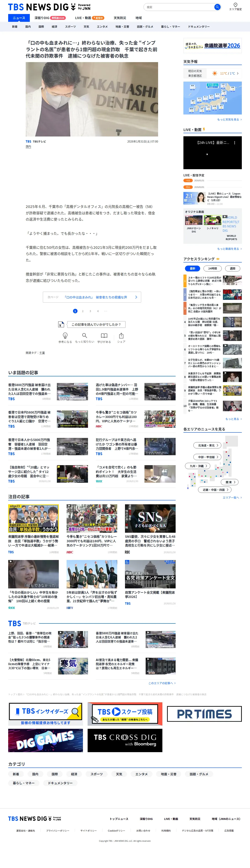Open JNNドローンDIG original video thumbnail
This screenshot has width=250, height=868.
(x=194, y=220)
